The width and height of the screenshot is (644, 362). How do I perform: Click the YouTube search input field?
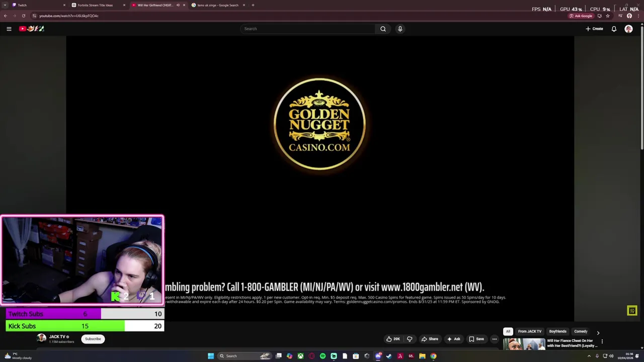click(307, 29)
